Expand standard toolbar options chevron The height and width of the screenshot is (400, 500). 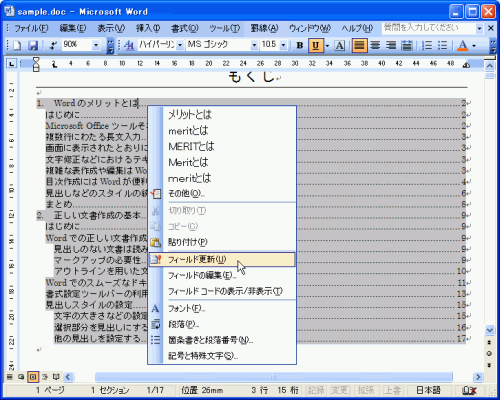110,45
